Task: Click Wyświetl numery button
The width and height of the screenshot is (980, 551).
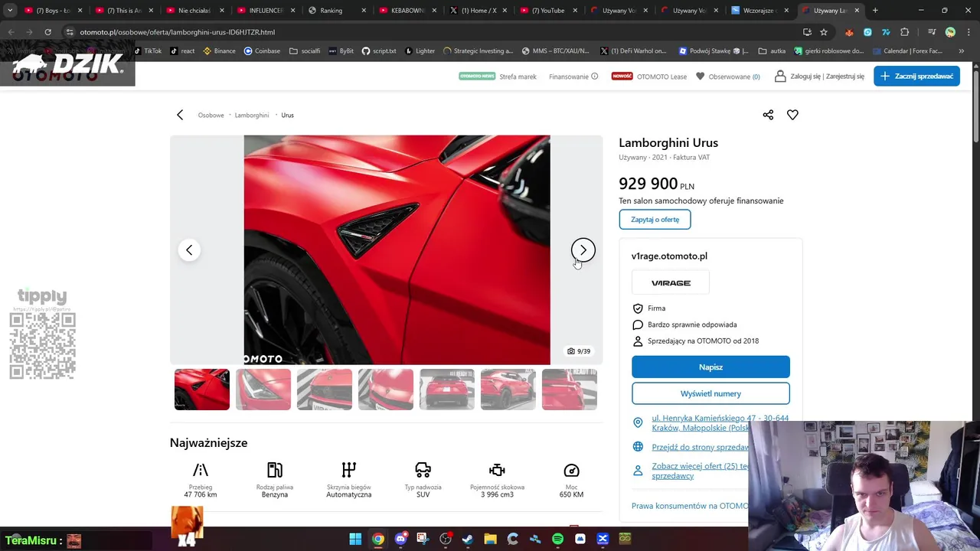Action: click(710, 393)
